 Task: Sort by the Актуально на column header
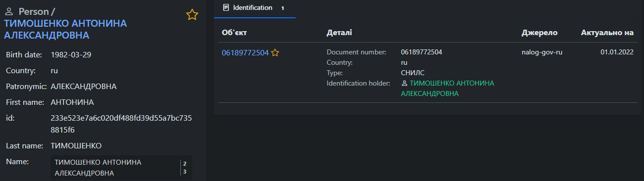(607, 33)
